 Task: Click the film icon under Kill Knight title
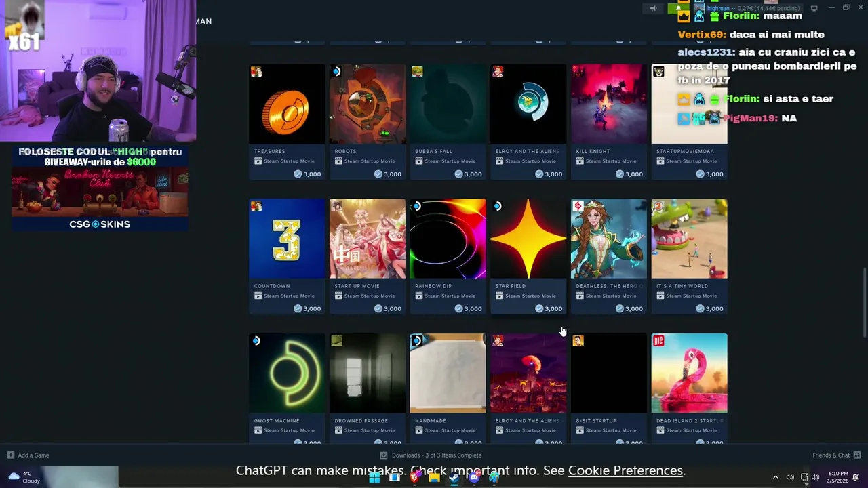pos(580,161)
